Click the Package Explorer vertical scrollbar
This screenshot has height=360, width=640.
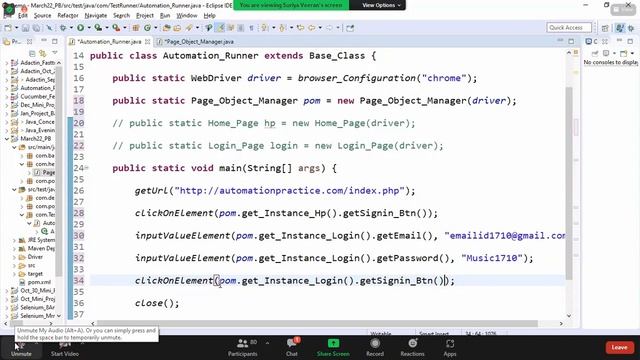59,171
